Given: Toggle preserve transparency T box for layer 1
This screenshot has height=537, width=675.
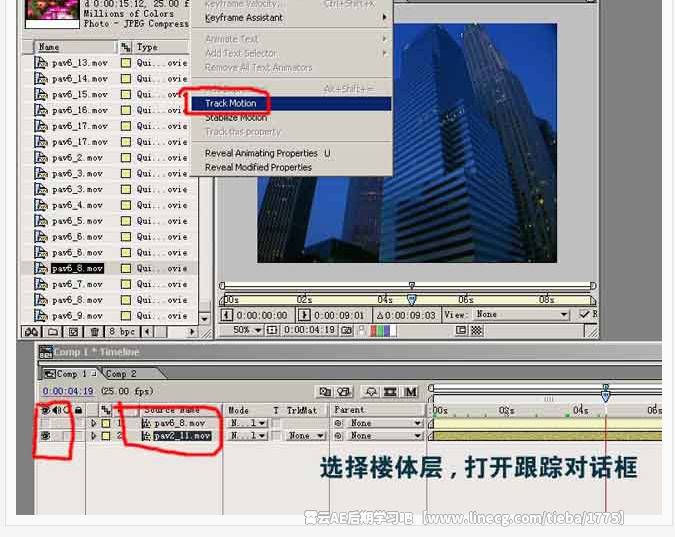Looking at the screenshot, I should 276,423.
